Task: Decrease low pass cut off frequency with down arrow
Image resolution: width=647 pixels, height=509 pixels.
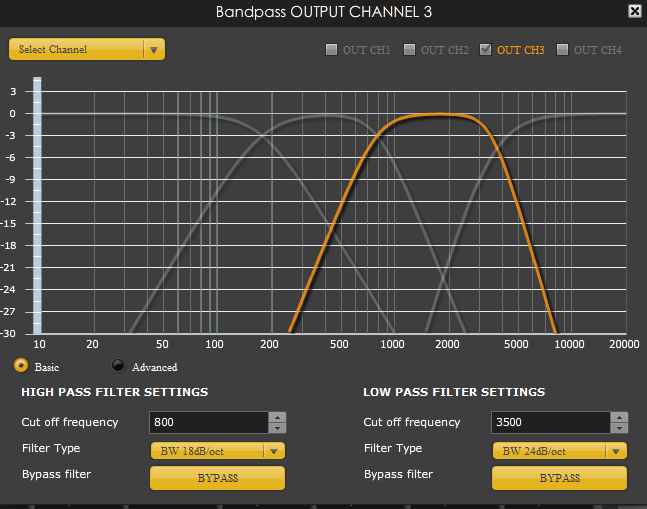Action: [x=619, y=428]
